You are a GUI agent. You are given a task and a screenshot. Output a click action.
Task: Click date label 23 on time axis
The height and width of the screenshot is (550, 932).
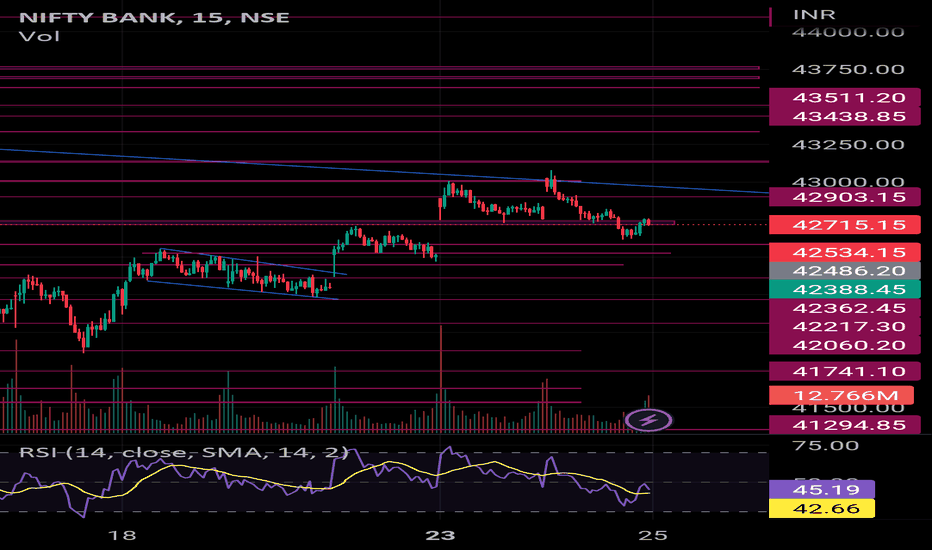440,535
